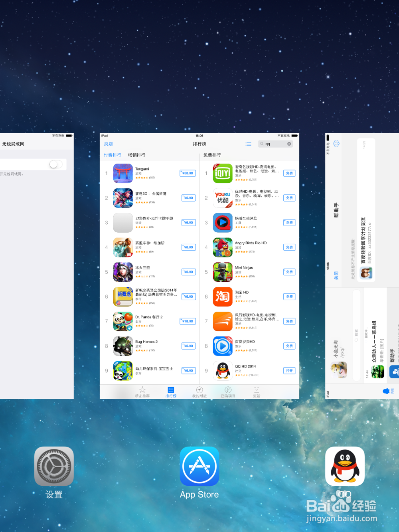Viewport: 399px width, 532px height.
Task: Clear the qq search text
Action: click(x=289, y=144)
